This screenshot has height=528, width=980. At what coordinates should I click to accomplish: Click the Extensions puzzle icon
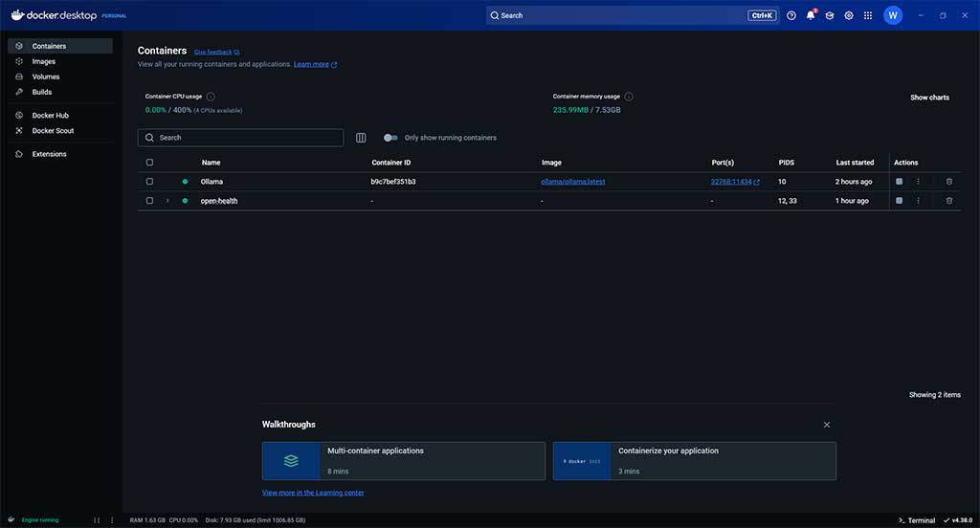point(19,154)
